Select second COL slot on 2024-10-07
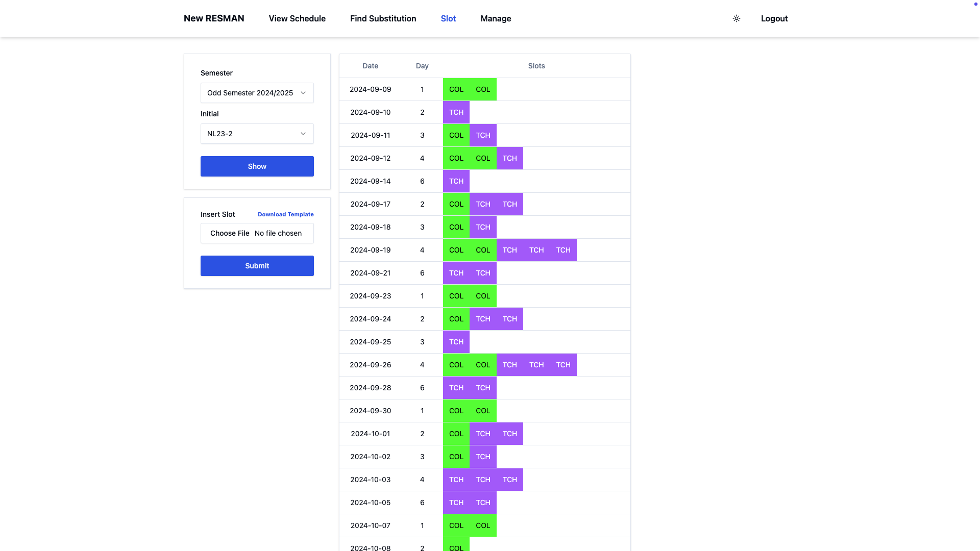The image size is (980, 551). [x=483, y=525]
